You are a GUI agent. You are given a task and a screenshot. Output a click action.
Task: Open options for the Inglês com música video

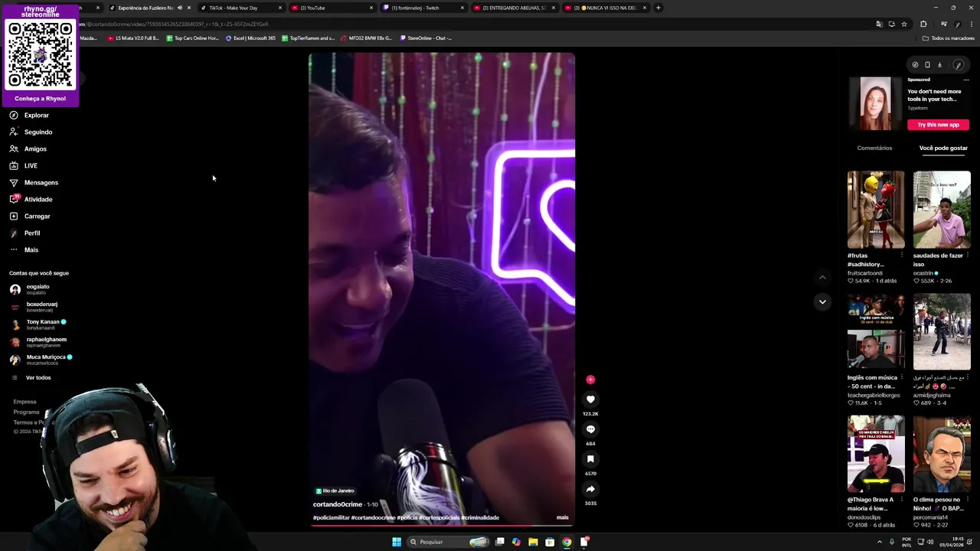click(901, 377)
